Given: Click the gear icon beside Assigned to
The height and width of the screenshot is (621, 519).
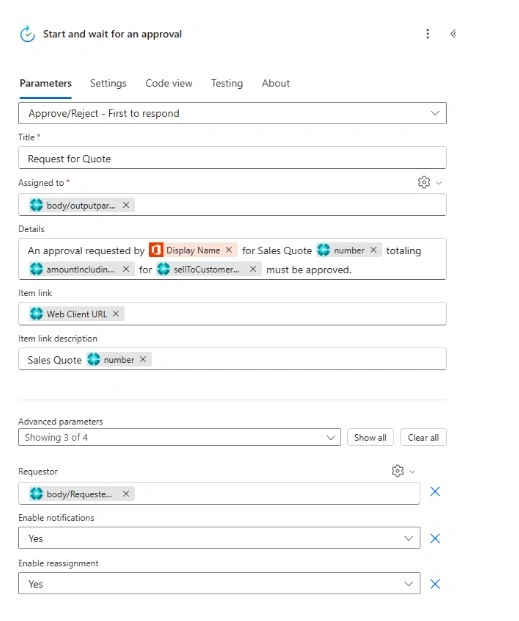Looking at the screenshot, I should point(424,182).
